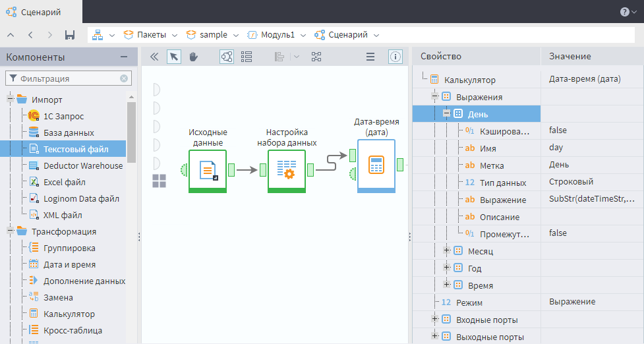
Task: Click the Тип данных value Строковый
Action: tap(571, 182)
